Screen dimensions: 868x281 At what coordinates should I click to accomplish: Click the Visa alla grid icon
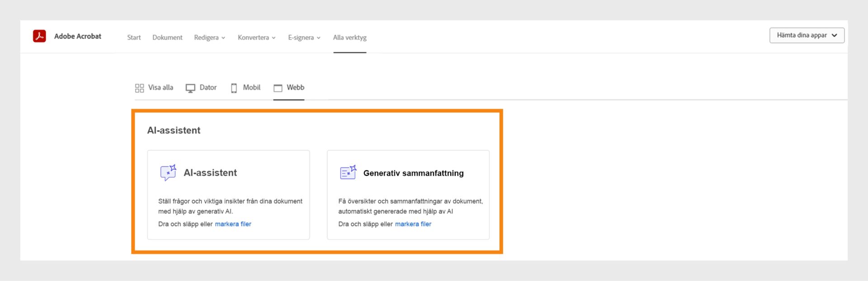point(139,88)
